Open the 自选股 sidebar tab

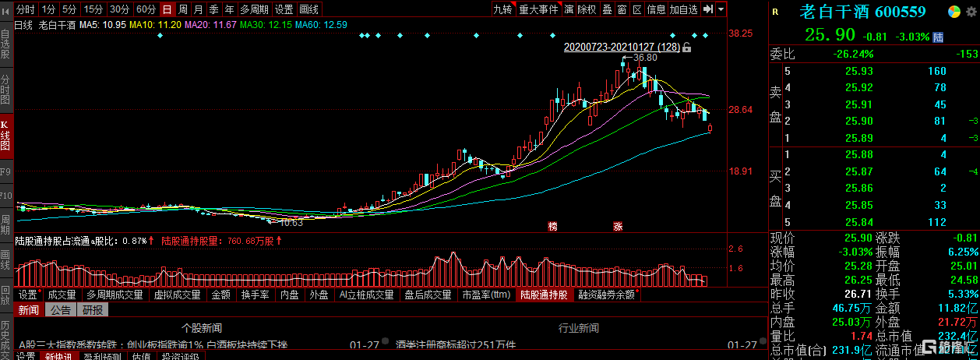click(x=5, y=44)
